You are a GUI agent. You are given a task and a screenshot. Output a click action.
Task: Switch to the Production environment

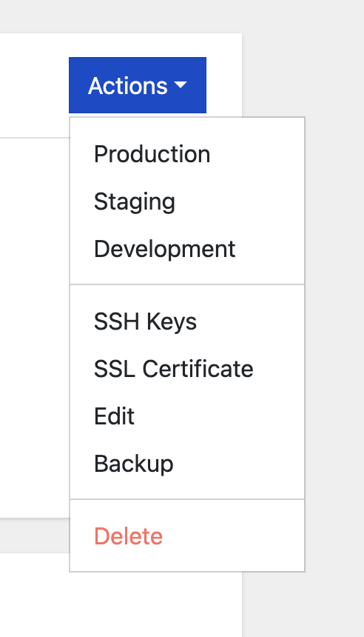187,154
